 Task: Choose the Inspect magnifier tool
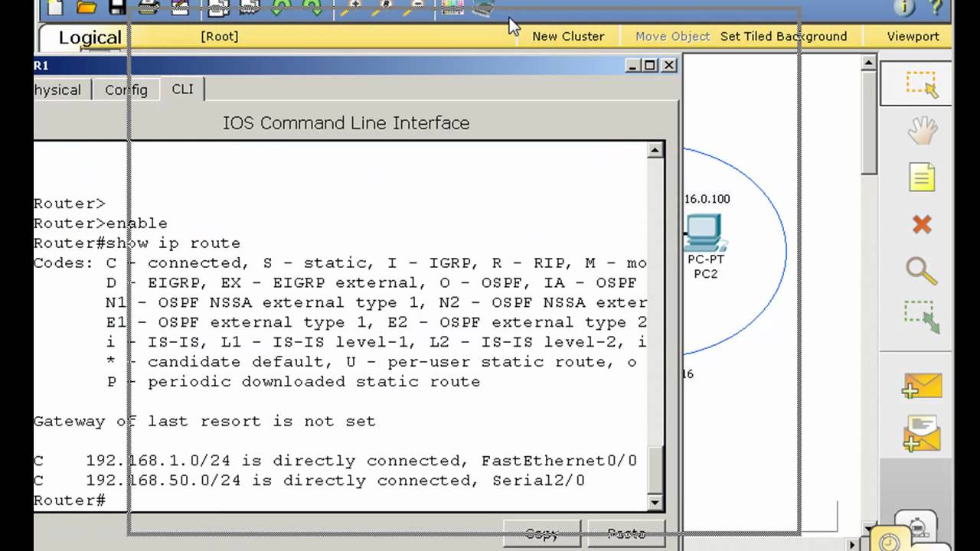(921, 270)
